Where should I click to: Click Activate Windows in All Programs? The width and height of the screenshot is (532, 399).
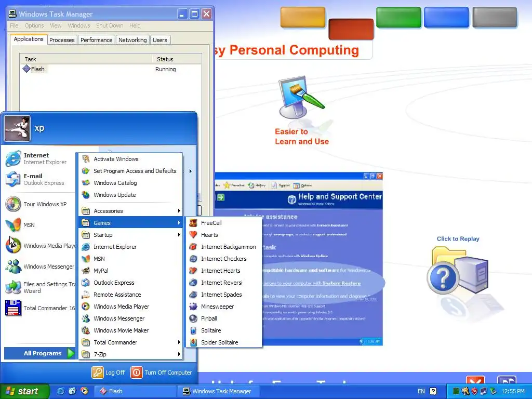coord(130,159)
